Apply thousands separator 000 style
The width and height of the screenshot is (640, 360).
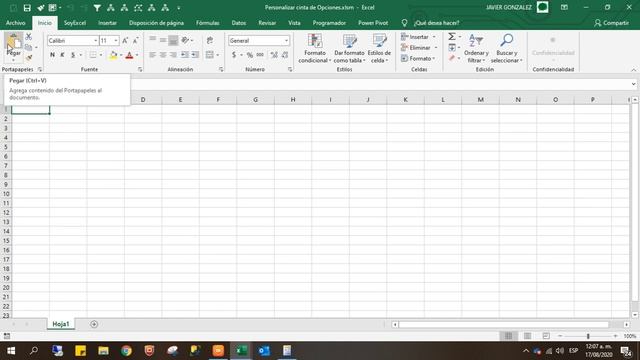point(260,55)
